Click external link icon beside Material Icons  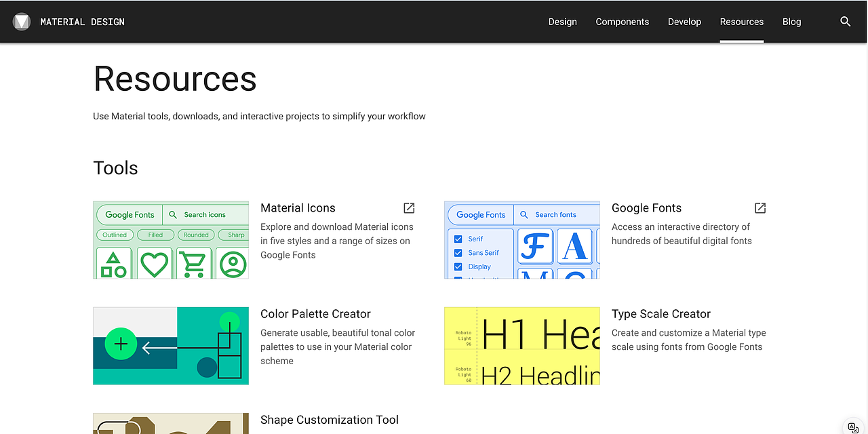(409, 208)
